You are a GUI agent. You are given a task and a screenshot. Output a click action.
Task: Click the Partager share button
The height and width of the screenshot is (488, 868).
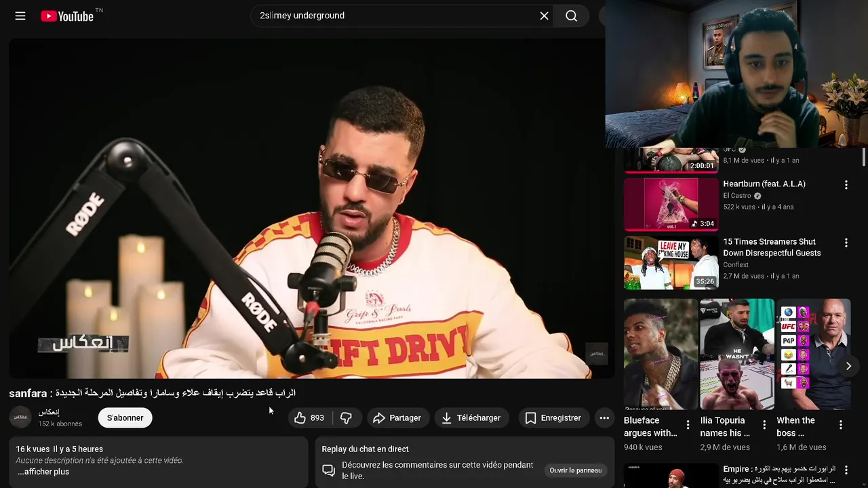(x=397, y=418)
